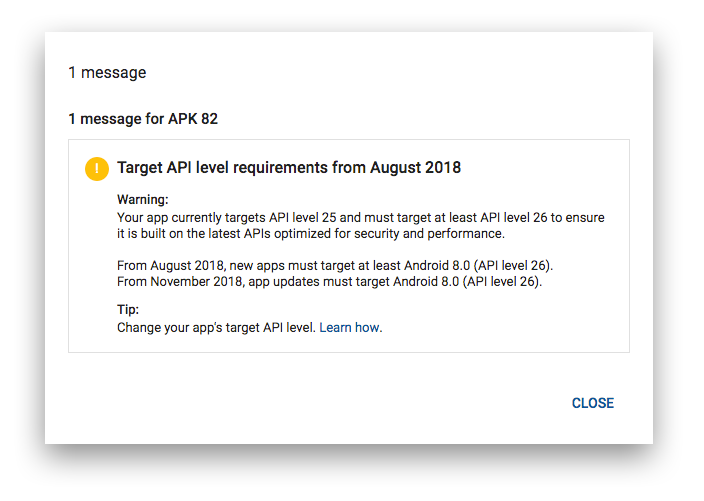The width and height of the screenshot is (704, 501).
Task: Click the 'Tip:' label
Action: tap(128, 309)
